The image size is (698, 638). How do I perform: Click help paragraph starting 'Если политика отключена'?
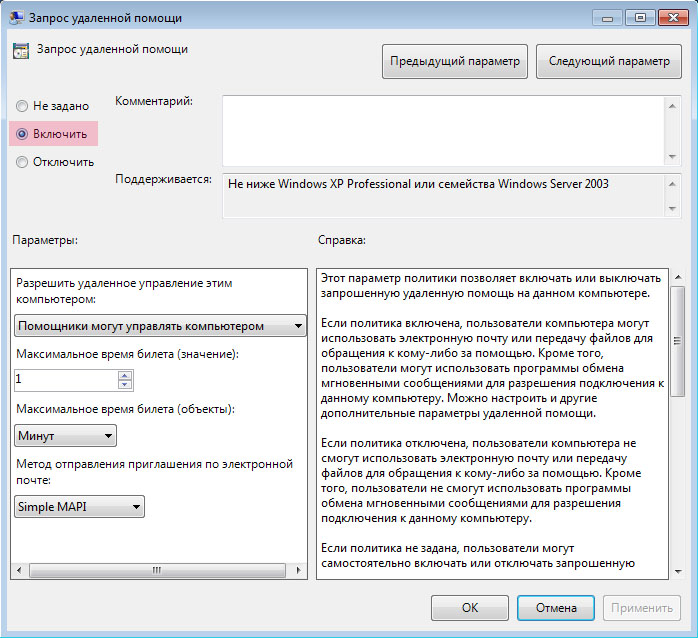click(x=481, y=481)
